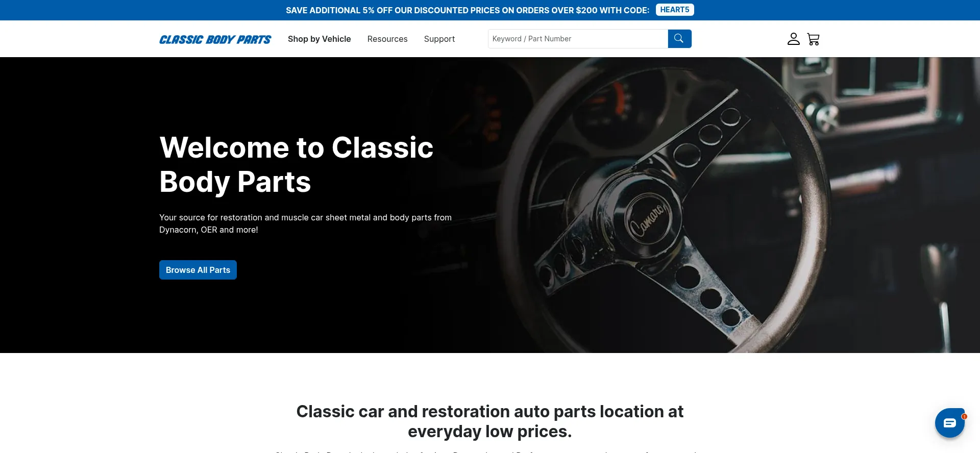Focus the Keyword / Part Number search field

tap(578, 39)
